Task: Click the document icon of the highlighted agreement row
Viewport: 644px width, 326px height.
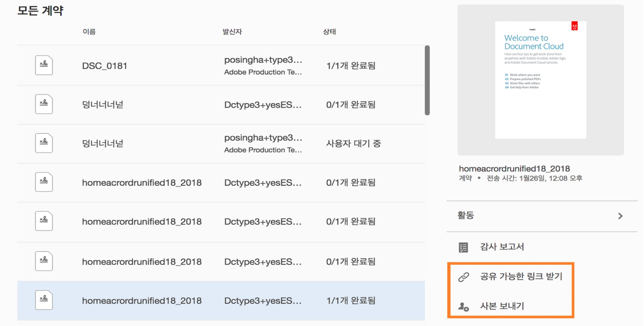Action: coord(44,300)
